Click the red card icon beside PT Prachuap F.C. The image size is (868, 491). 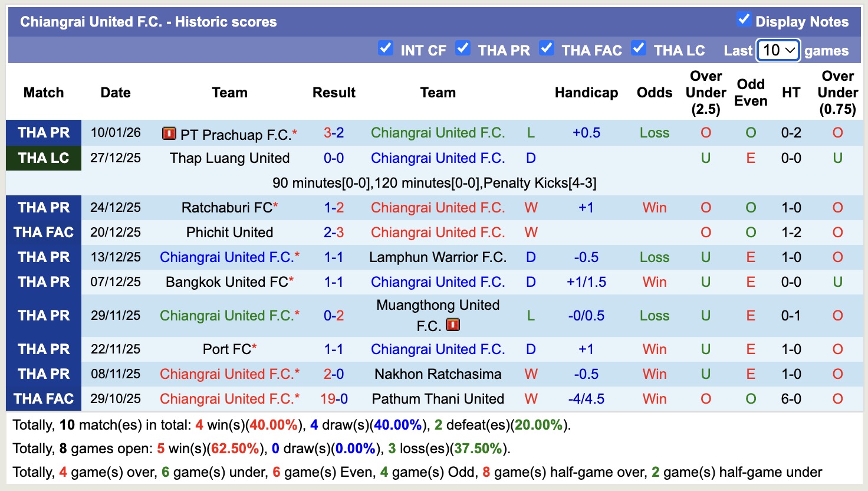coord(169,133)
